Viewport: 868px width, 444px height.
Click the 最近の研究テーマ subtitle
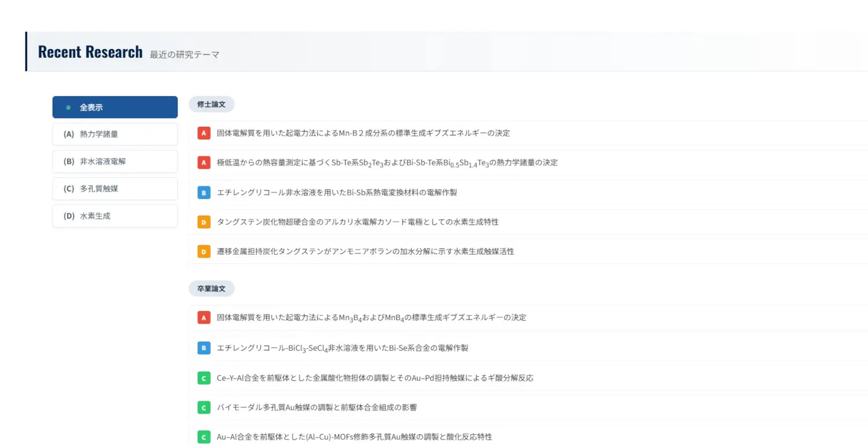[x=185, y=54]
